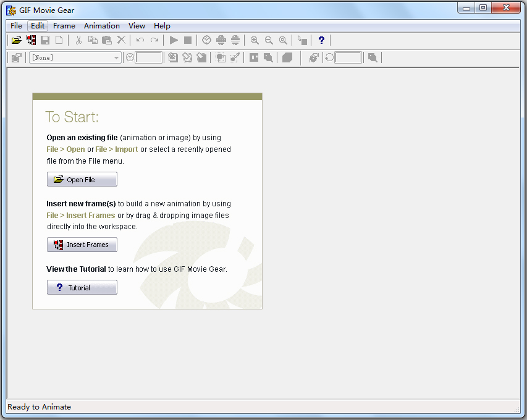
Task: Click the X delete toolbar icon
Action: click(x=121, y=40)
